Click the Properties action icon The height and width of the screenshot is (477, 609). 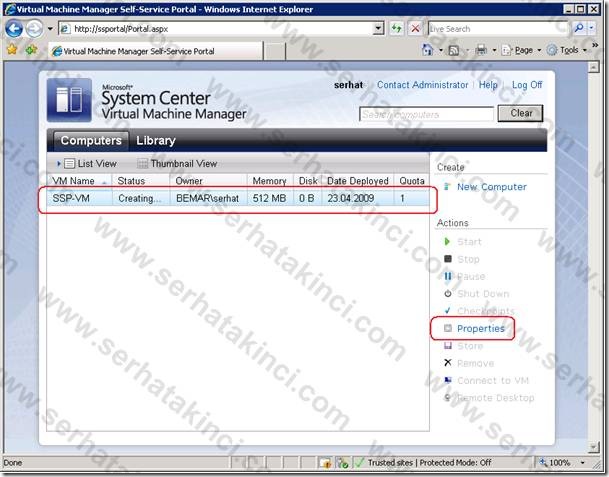pyautogui.click(x=448, y=328)
